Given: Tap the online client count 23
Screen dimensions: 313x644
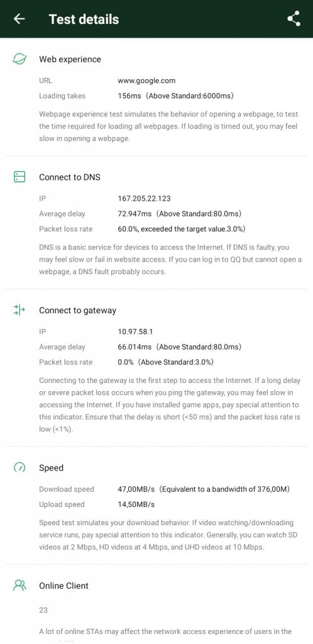Looking at the screenshot, I should tap(43, 610).
